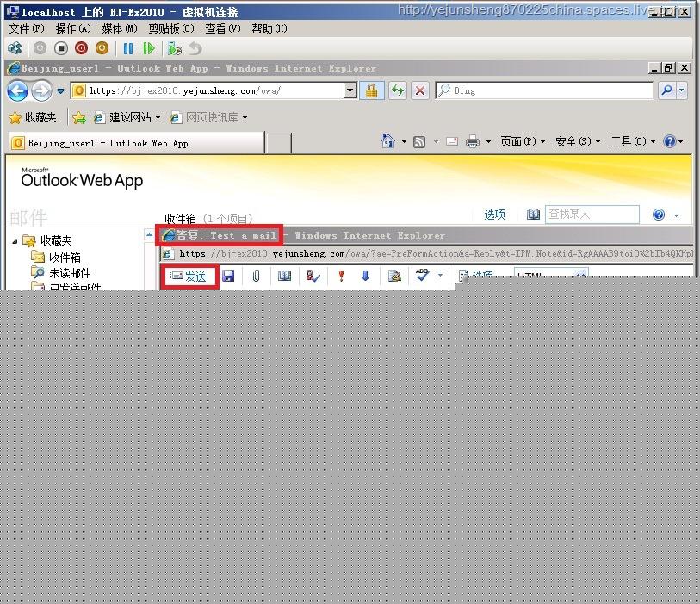Set high importance with red exclamation icon

(341, 276)
